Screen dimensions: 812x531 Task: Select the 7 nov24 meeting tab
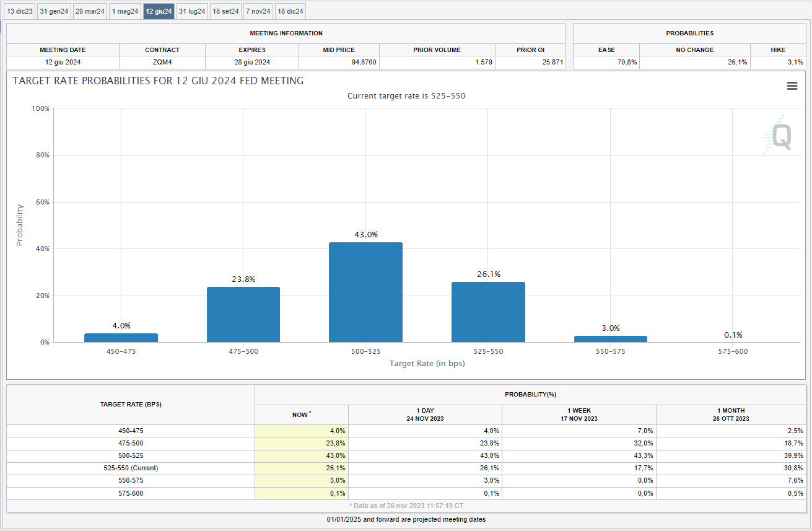[258, 11]
